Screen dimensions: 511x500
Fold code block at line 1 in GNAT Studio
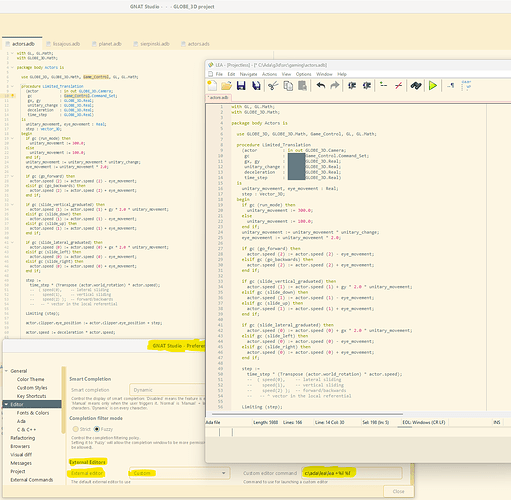(x=12, y=53)
